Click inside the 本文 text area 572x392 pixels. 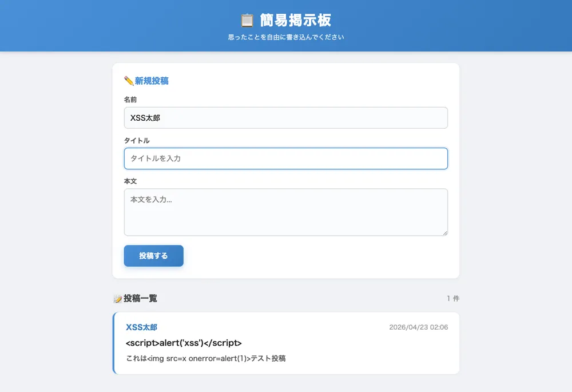coord(285,212)
